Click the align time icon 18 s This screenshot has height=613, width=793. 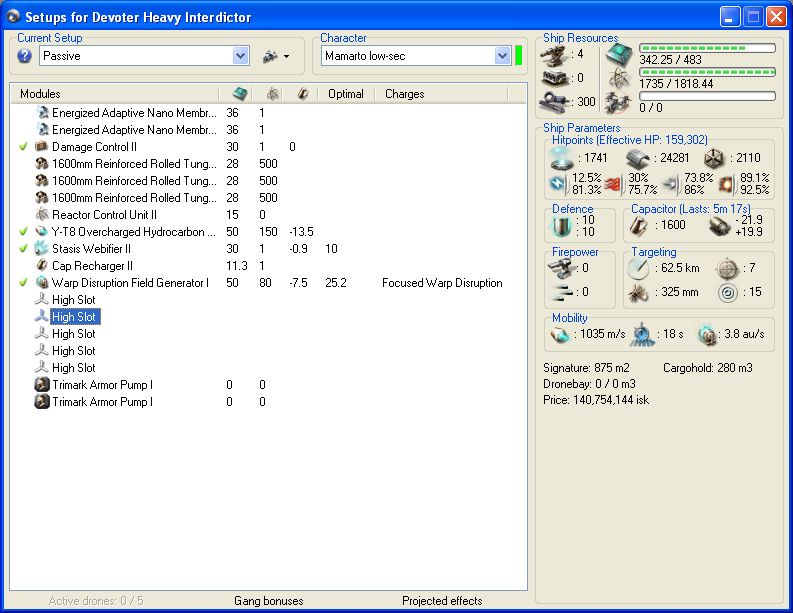(x=642, y=334)
